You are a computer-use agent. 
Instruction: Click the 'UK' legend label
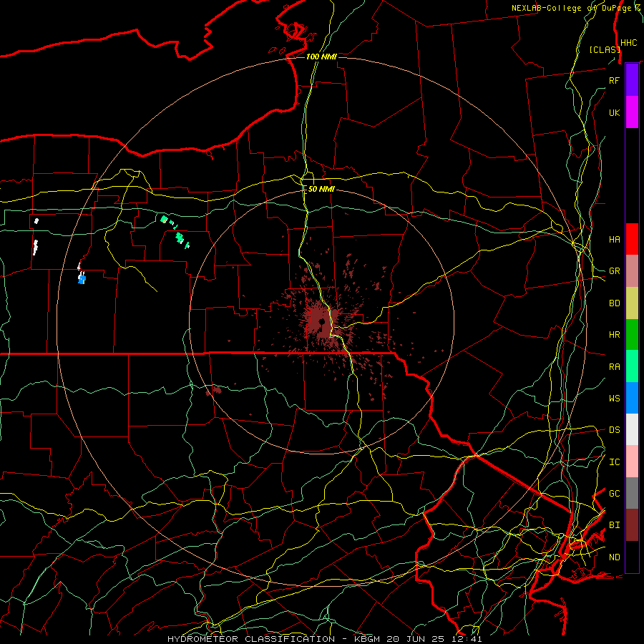(614, 113)
